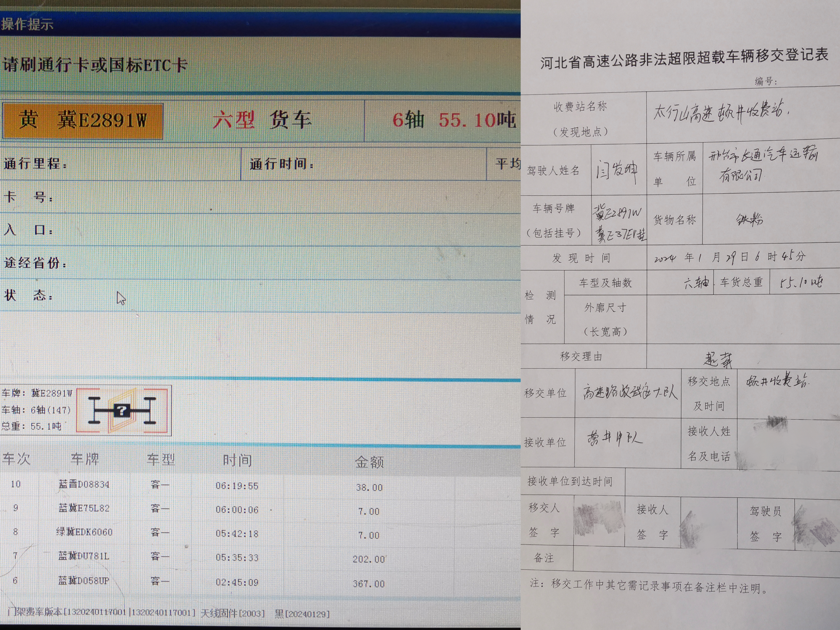Click the vehicle axle diagram question-mark icon

122,411
